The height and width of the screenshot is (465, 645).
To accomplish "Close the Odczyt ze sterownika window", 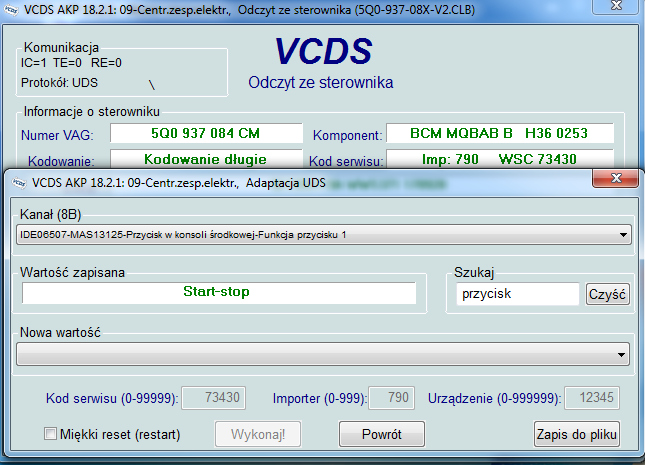I will 616,6.
